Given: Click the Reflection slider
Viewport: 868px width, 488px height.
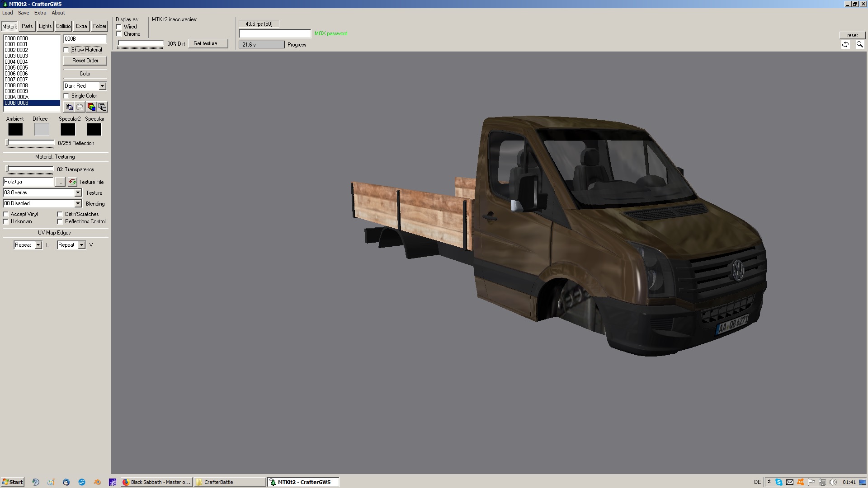Looking at the screenshot, I should pos(30,143).
